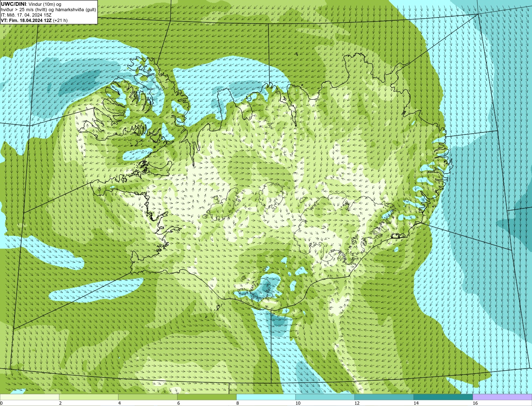Click the legend tick label "10"
Viewport: 532px width, 406px height.
tap(298, 403)
